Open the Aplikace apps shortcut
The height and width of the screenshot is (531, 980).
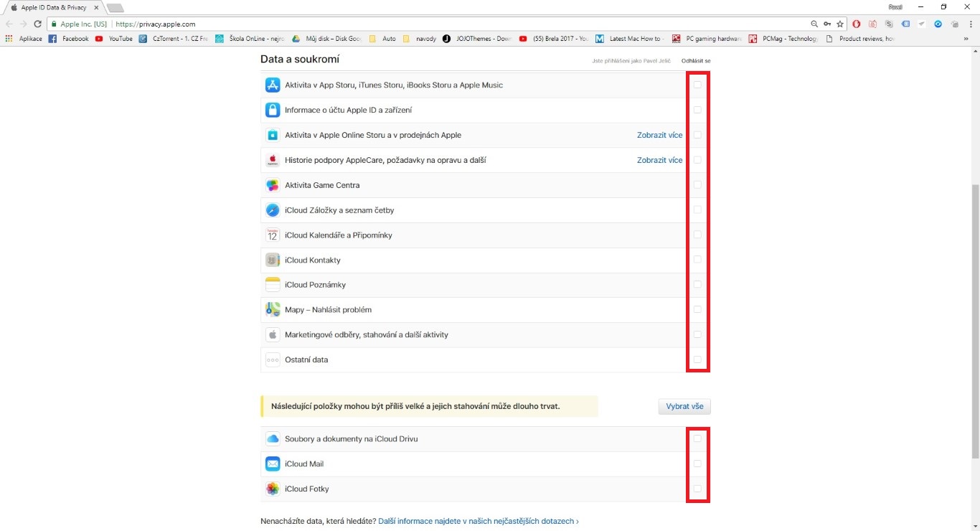tap(24, 39)
